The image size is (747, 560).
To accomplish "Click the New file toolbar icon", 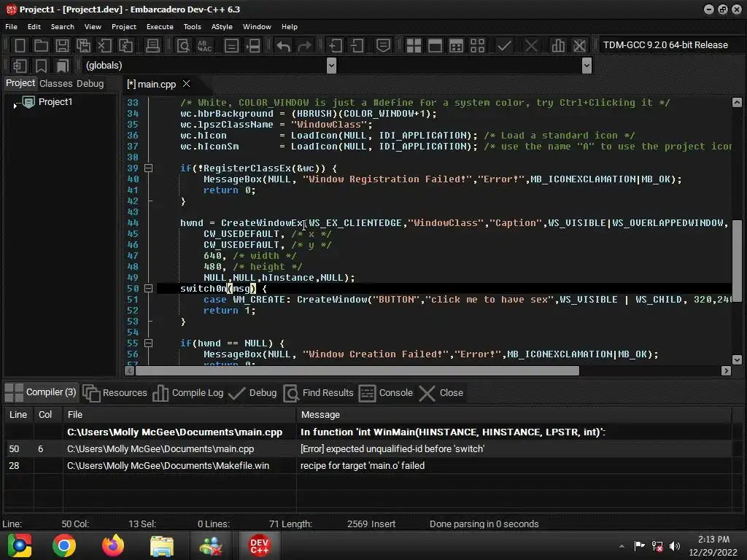I will click(20, 46).
